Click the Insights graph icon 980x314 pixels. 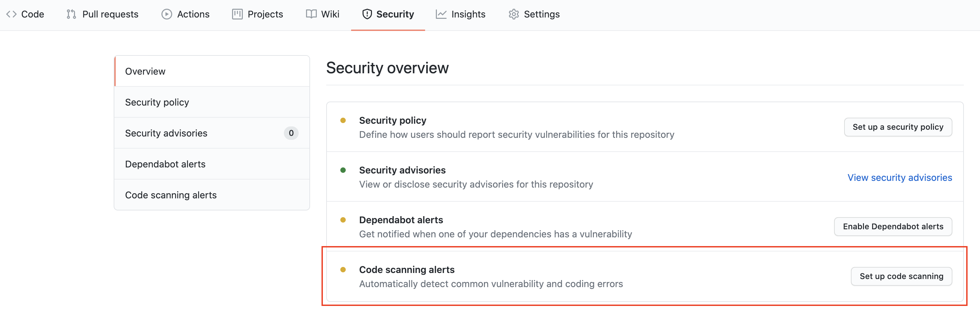[x=441, y=14]
